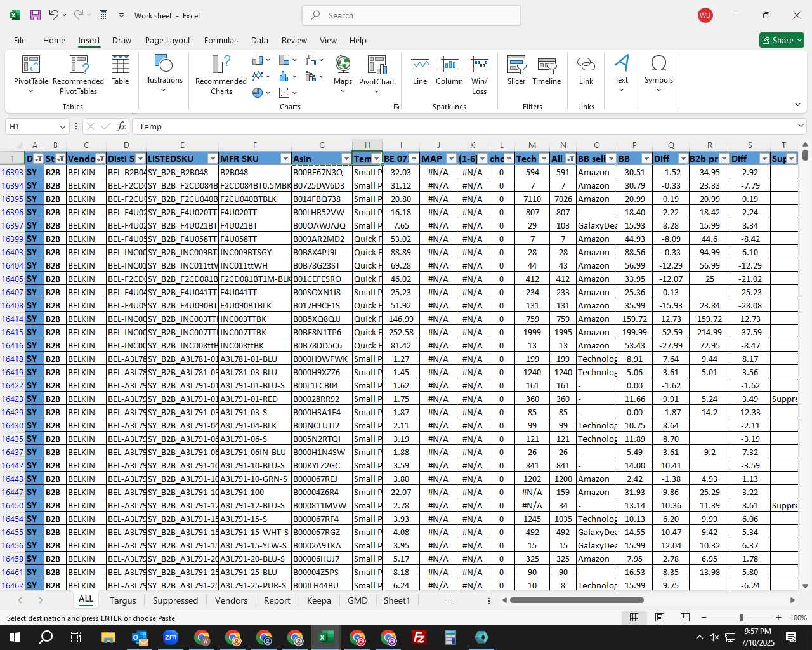Select cell with B00BE67N3Q
The height and width of the screenshot is (650, 812).
322,172
